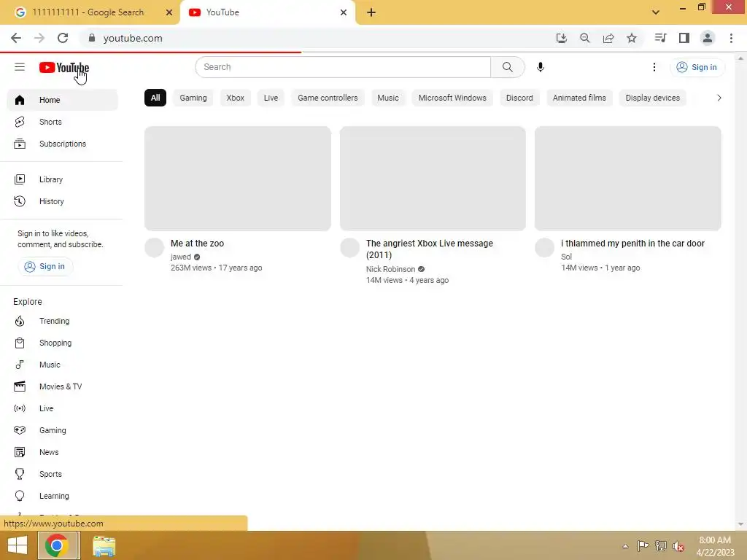Select the Display devices filter chip
Viewport: 747px width, 560px height.
653,98
